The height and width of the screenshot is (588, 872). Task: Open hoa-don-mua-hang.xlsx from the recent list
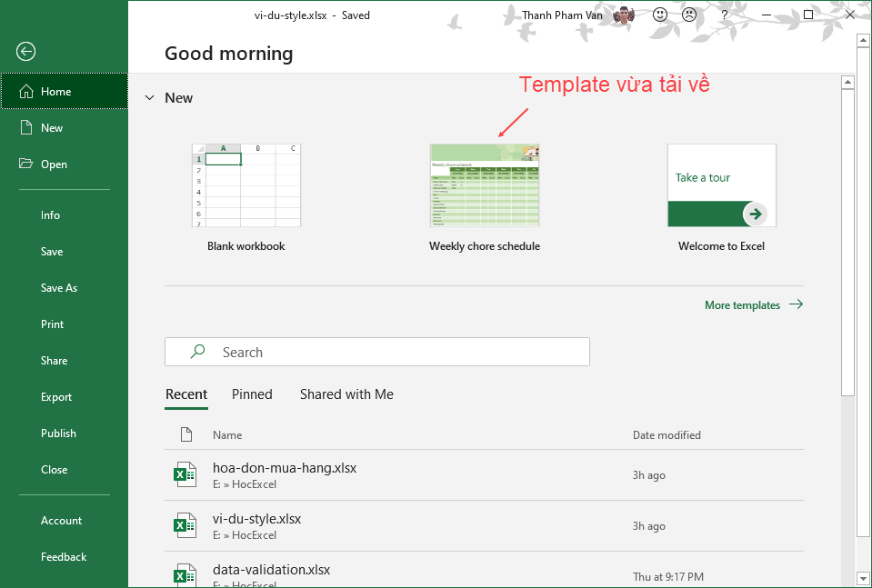[x=484, y=475]
